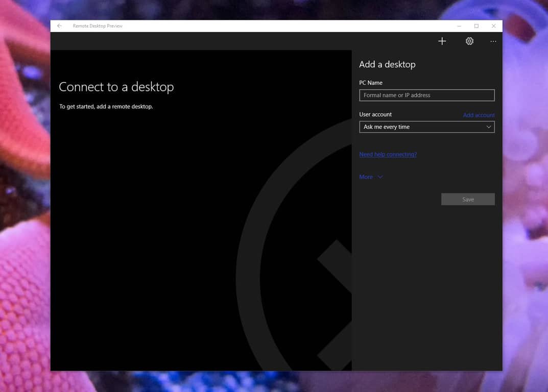Focus the PC Name input field
Screen dimensions: 548x392
[x=427, y=95]
